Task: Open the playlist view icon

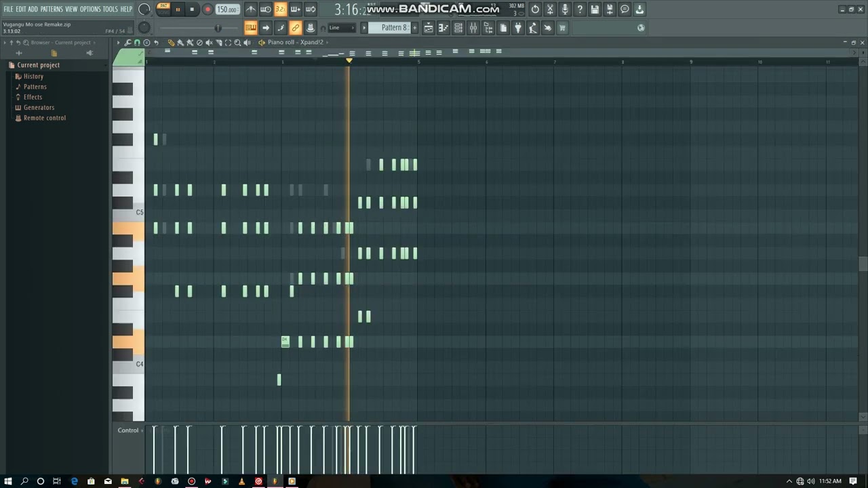Action: point(429,28)
